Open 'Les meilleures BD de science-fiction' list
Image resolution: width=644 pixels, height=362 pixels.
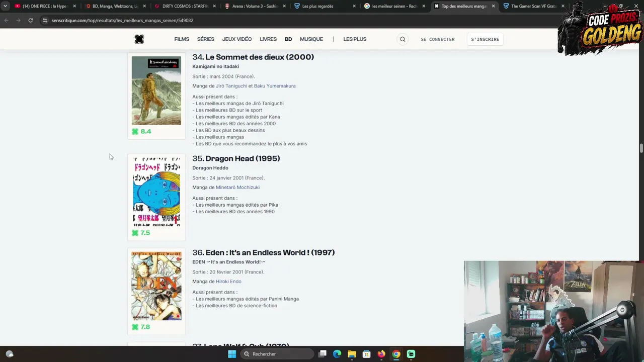click(x=236, y=306)
